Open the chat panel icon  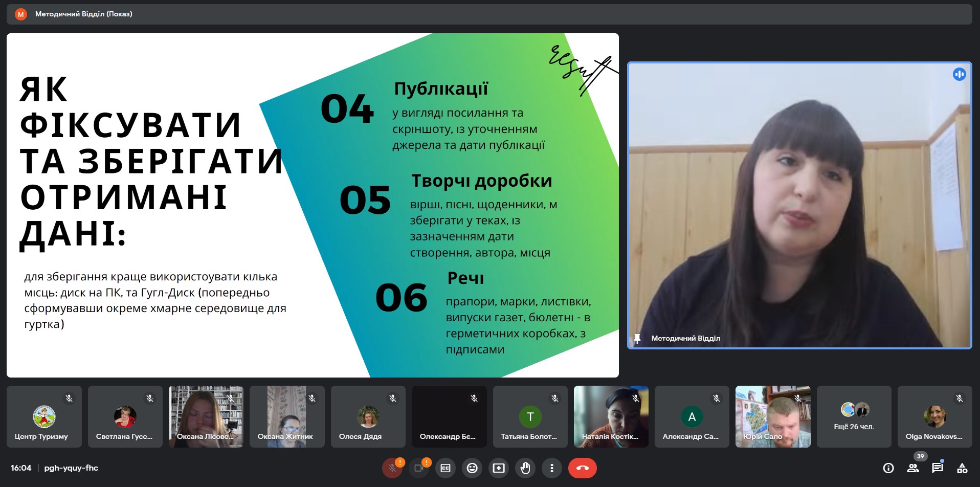pyautogui.click(x=937, y=468)
